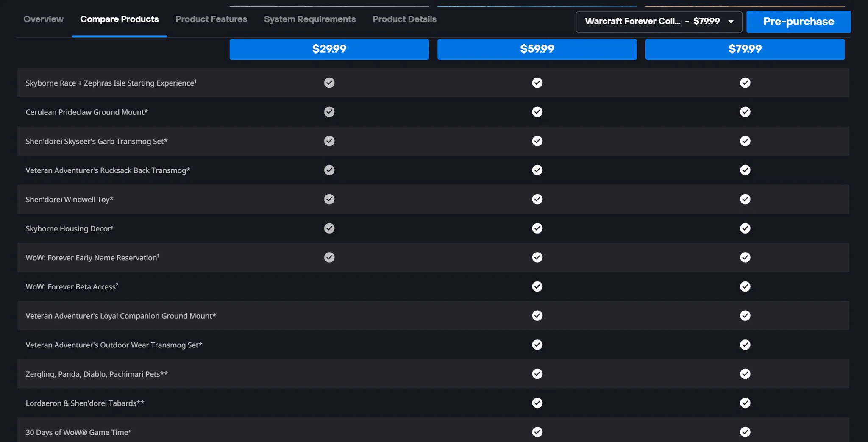This screenshot has height=442, width=868.
Task: Open the Product Details tab
Action: point(404,19)
